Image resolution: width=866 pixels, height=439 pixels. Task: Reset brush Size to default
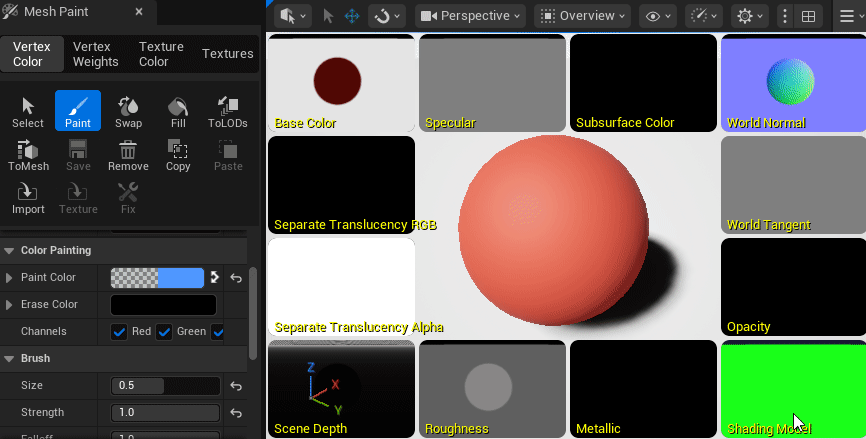236,385
